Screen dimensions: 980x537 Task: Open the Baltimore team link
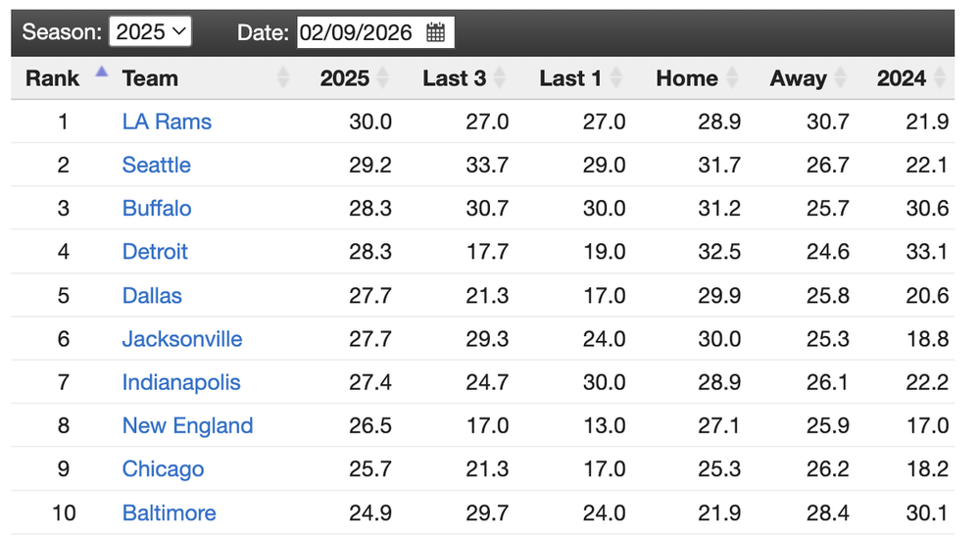169,513
